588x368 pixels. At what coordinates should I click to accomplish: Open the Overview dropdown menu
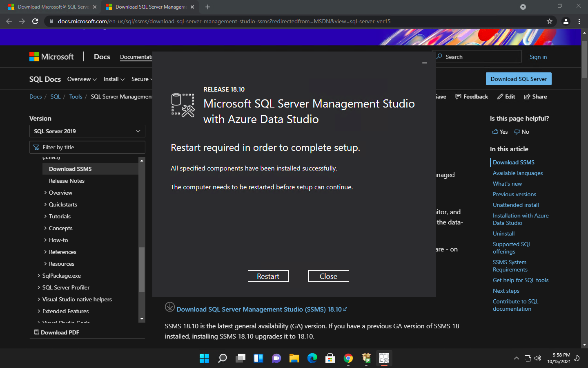coord(82,79)
